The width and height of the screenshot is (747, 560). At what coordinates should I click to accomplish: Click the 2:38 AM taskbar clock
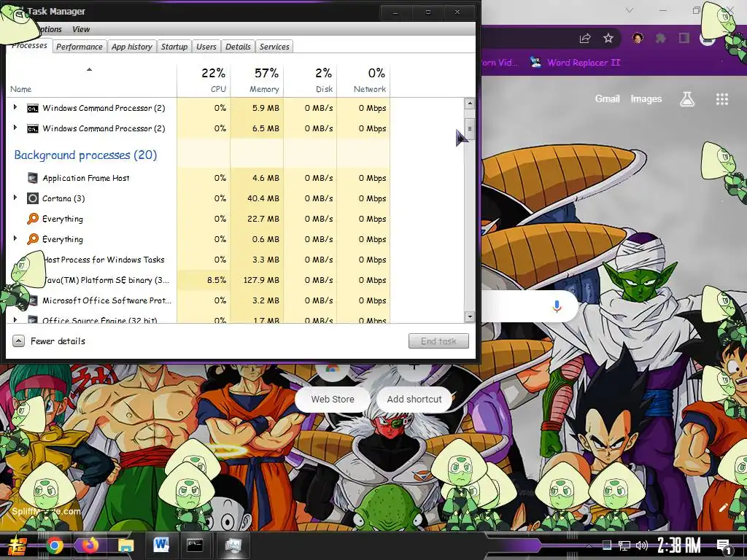pyautogui.click(x=679, y=545)
